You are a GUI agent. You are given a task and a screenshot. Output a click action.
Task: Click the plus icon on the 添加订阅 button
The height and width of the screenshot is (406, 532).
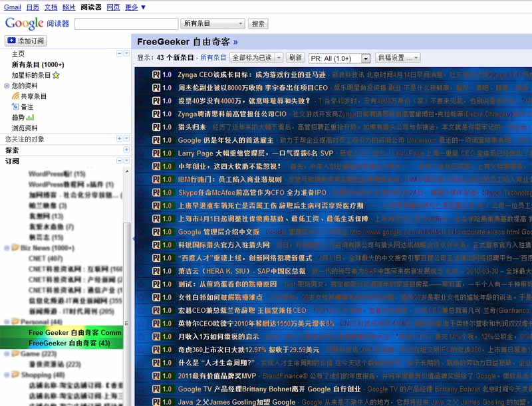tap(11, 41)
